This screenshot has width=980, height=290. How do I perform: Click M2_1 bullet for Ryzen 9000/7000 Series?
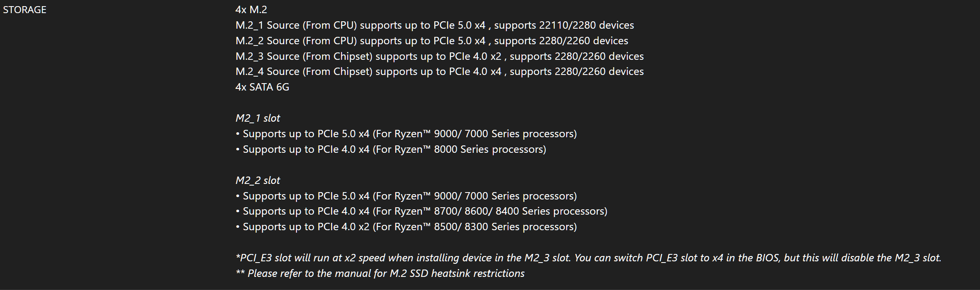pyautogui.click(x=406, y=134)
